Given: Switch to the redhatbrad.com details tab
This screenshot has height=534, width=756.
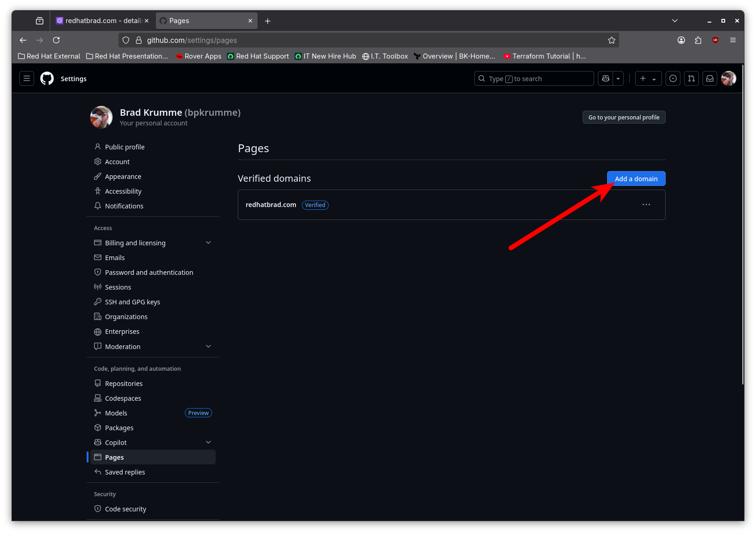Looking at the screenshot, I should (102, 21).
